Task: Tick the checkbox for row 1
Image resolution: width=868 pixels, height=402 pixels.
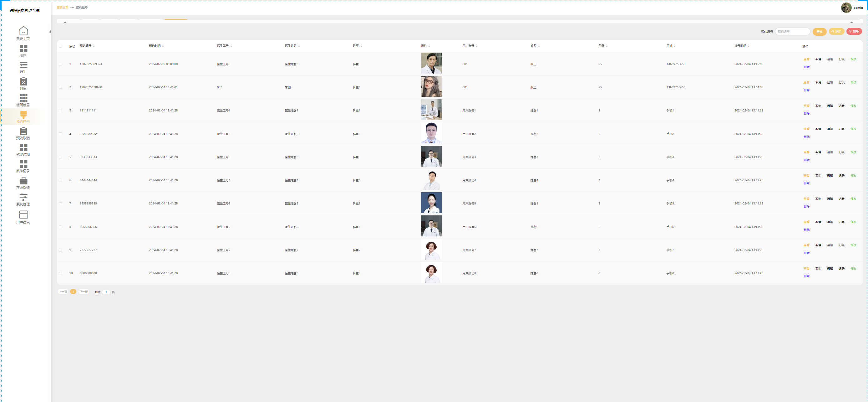Action: (x=61, y=64)
